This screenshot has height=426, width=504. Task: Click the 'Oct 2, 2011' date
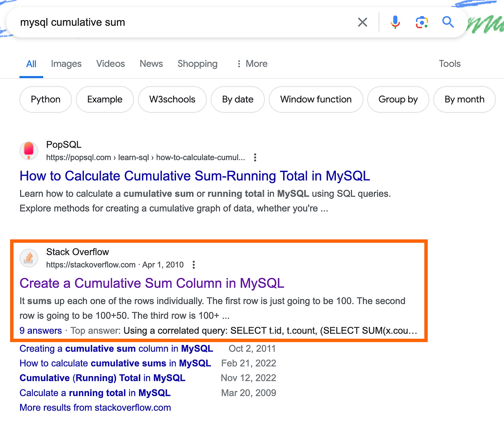coord(252,349)
